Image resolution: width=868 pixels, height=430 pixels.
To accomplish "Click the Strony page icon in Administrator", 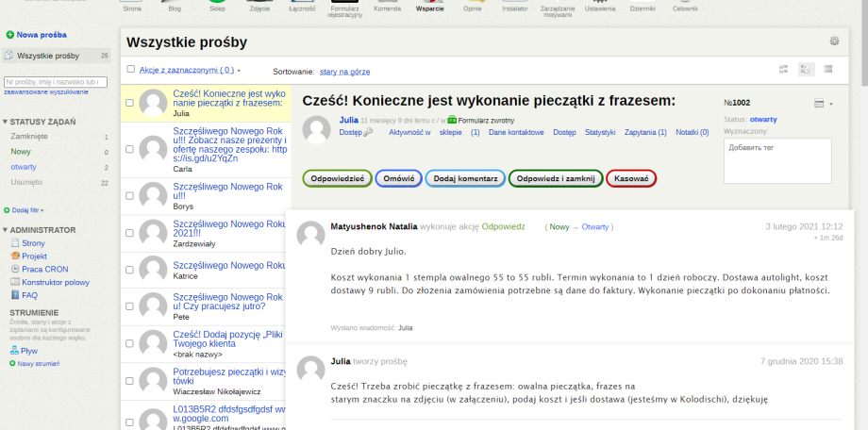I will 15,243.
